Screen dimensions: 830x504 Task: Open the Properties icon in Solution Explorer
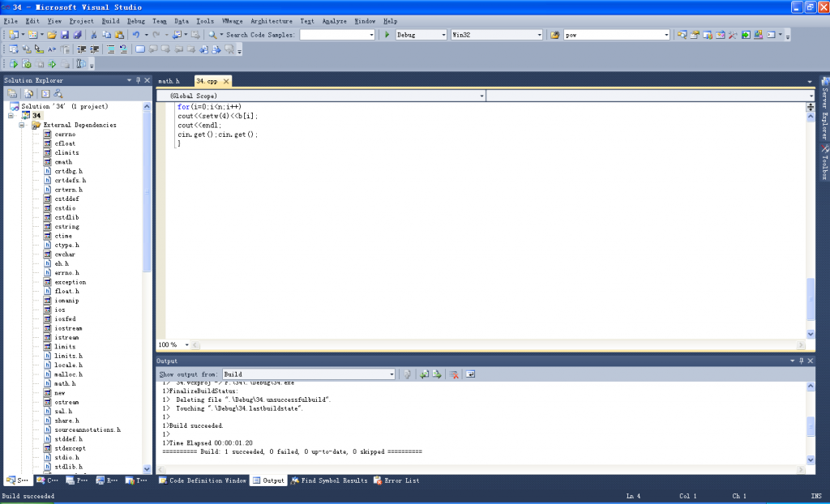(x=12, y=92)
